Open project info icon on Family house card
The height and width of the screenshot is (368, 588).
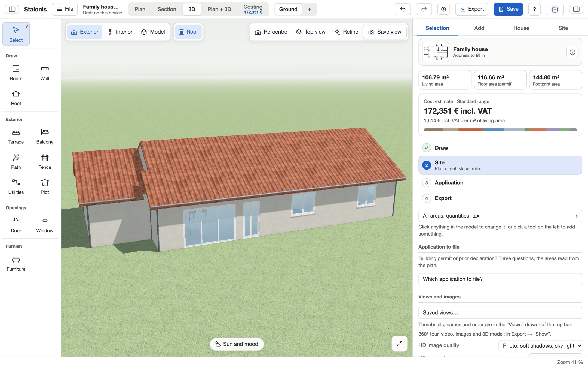point(572,52)
